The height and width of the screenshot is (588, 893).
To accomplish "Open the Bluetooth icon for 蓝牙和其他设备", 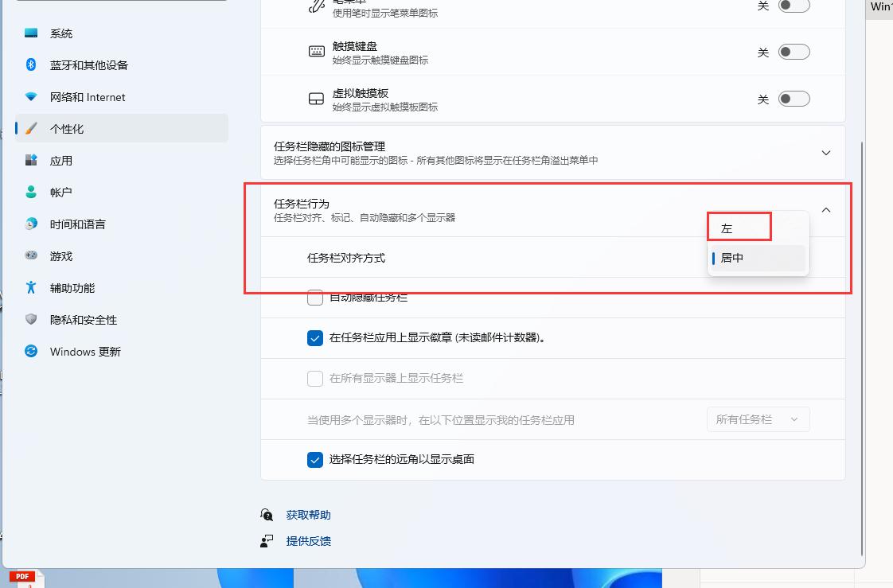I will pyautogui.click(x=31, y=65).
